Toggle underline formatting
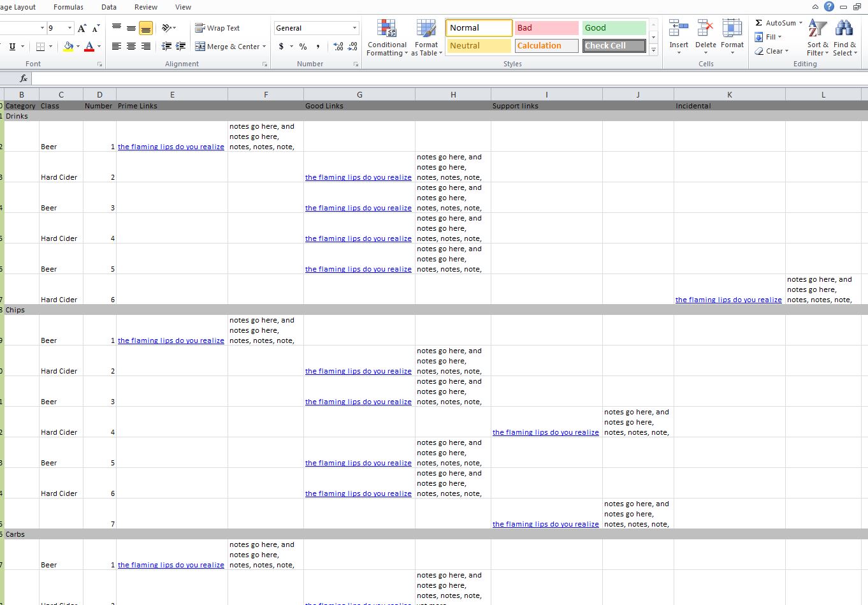The image size is (868, 605). pyautogui.click(x=12, y=47)
